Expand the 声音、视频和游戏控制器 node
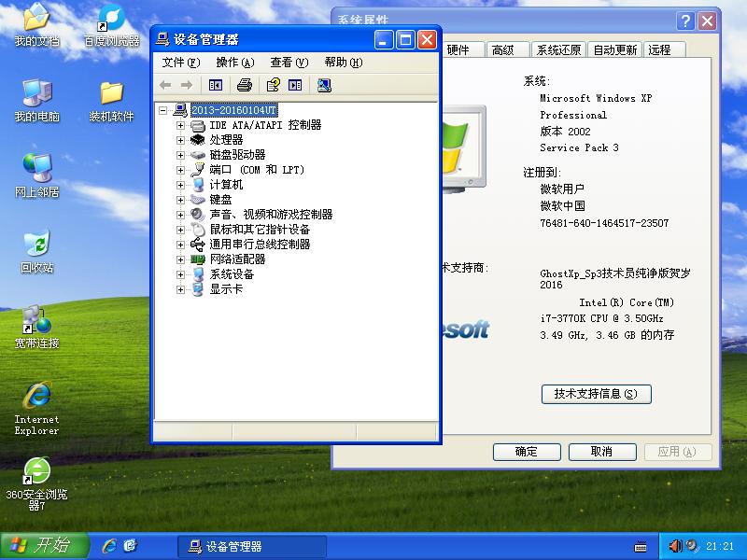 [x=180, y=215]
